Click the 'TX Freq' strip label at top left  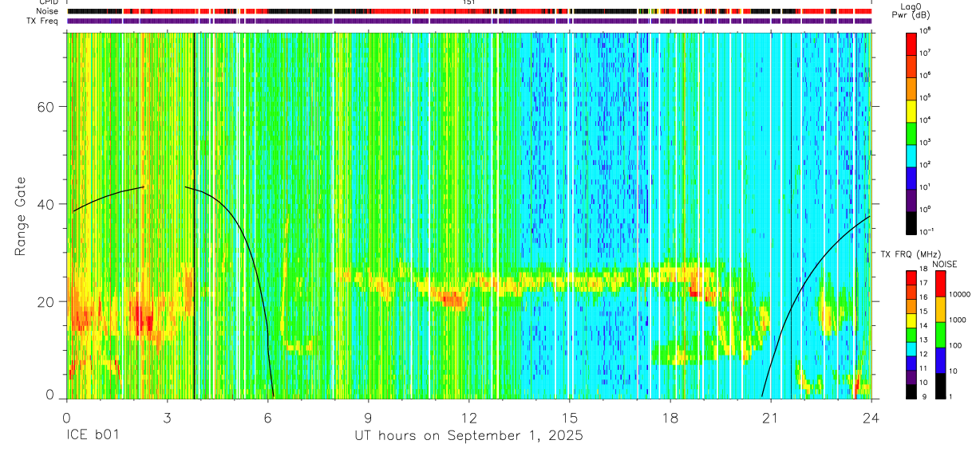click(x=43, y=21)
